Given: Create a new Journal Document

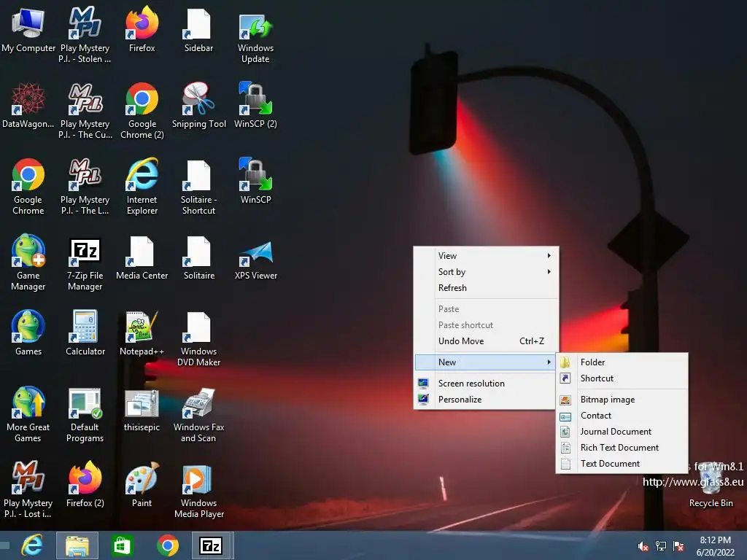Looking at the screenshot, I should (x=622, y=432).
